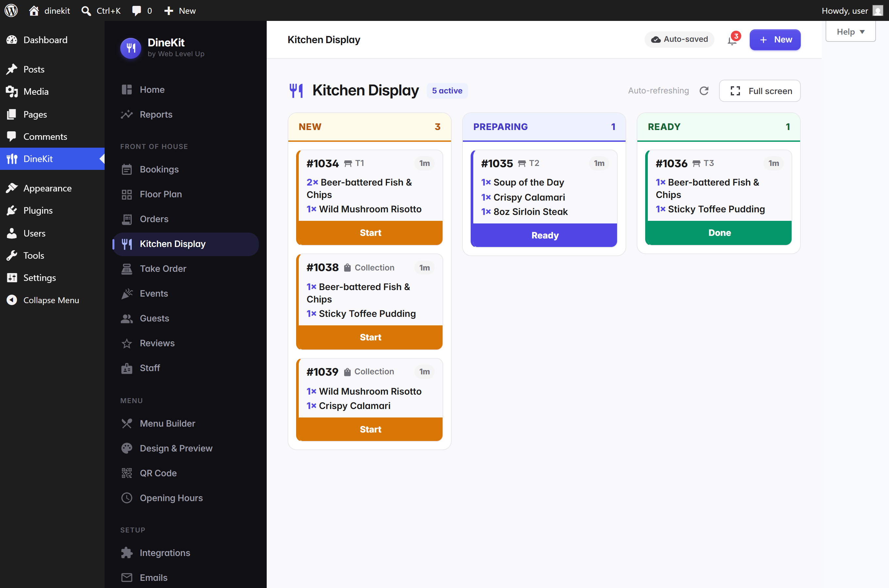This screenshot has width=889, height=588.
Task: Mark order #1036 as Done
Action: click(719, 233)
